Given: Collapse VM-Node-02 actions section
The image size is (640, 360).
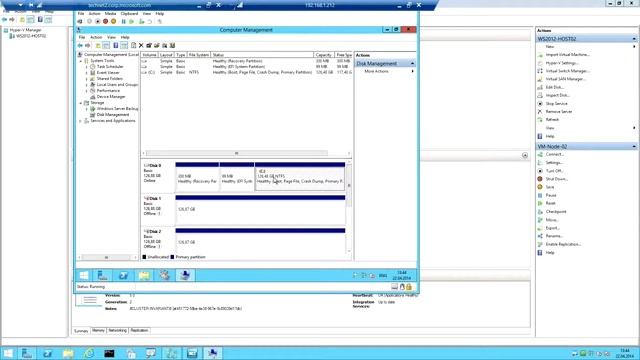Looking at the screenshot, I should pos(634,147).
